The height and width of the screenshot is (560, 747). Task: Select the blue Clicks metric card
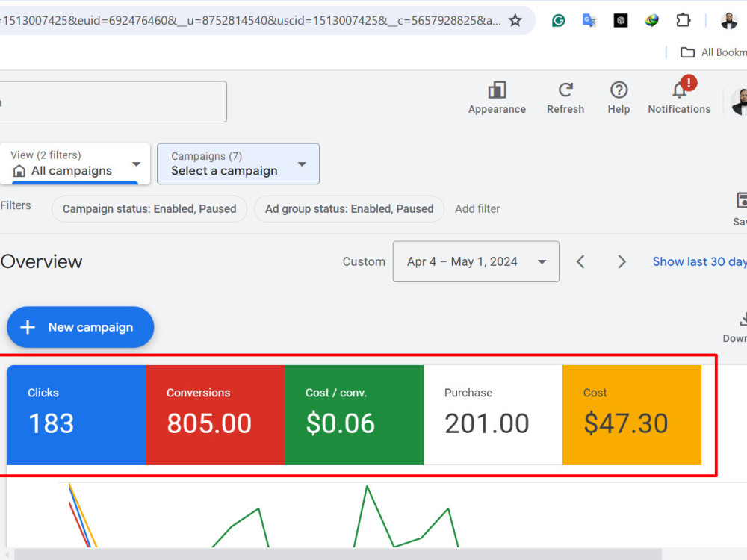[x=76, y=414]
